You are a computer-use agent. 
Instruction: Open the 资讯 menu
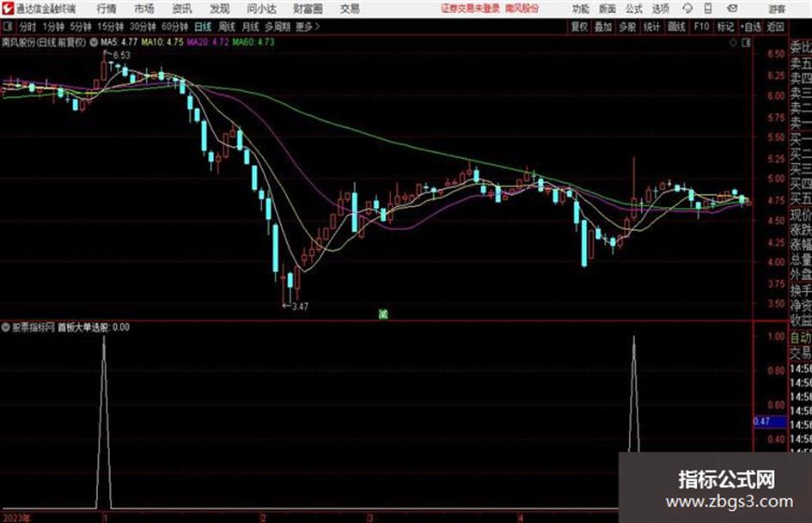[181, 9]
